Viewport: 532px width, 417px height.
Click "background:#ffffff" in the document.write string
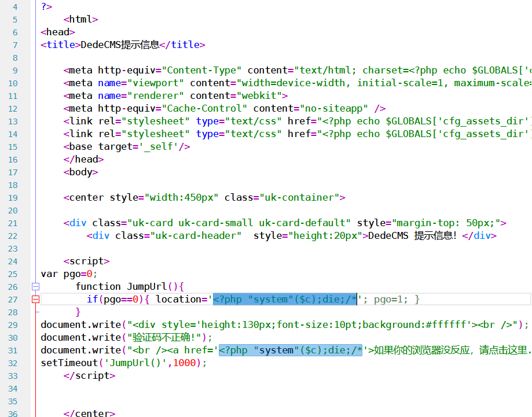pos(414,324)
